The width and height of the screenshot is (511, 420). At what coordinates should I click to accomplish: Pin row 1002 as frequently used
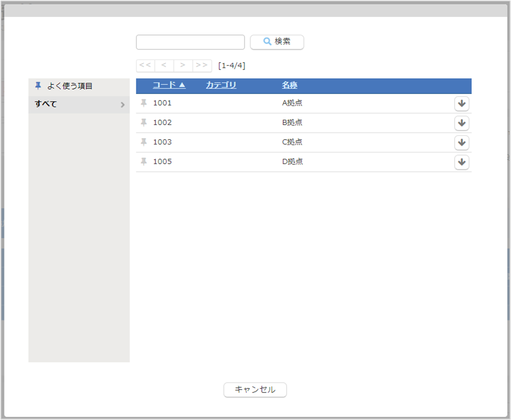(x=143, y=123)
